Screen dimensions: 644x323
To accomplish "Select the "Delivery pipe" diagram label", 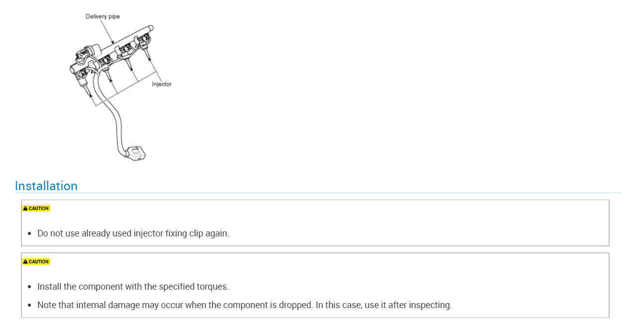I will click(x=103, y=16).
